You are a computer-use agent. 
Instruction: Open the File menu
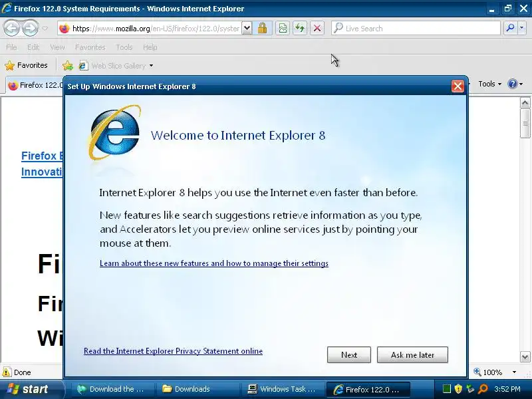click(11, 47)
